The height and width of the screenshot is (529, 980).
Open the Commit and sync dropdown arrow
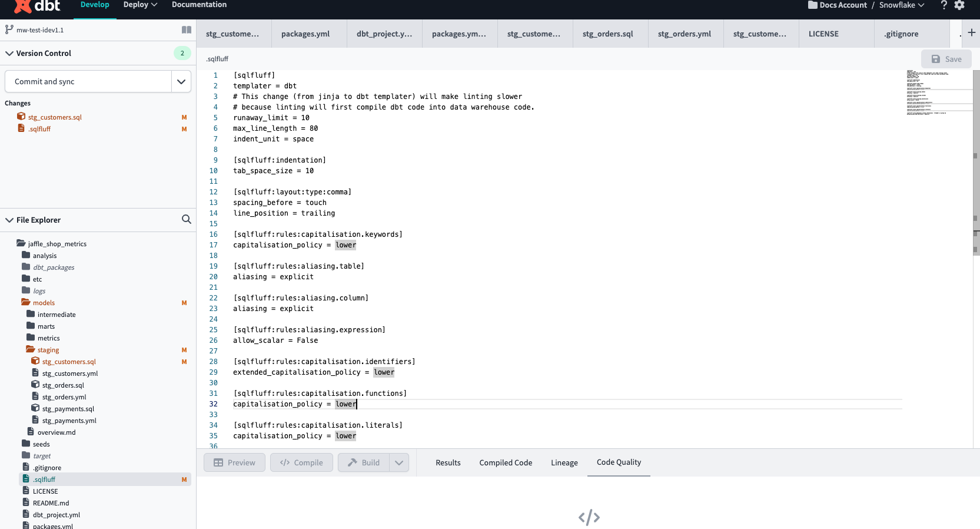pyautogui.click(x=181, y=81)
